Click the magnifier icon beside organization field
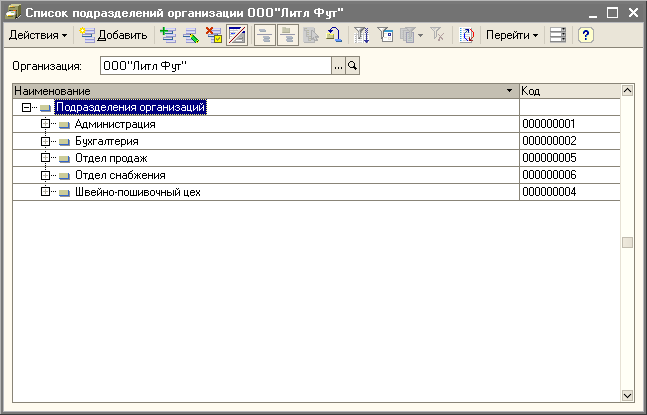Image resolution: width=647 pixels, height=415 pixels. click(352, 66)
